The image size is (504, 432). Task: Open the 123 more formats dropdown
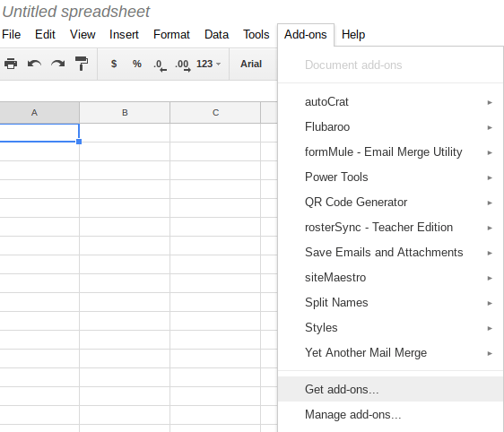(209, 64)
